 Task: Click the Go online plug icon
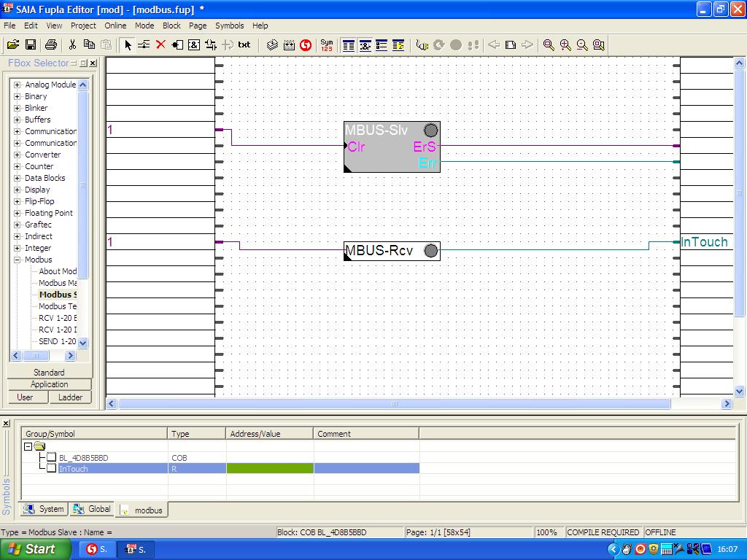point(422,44)
